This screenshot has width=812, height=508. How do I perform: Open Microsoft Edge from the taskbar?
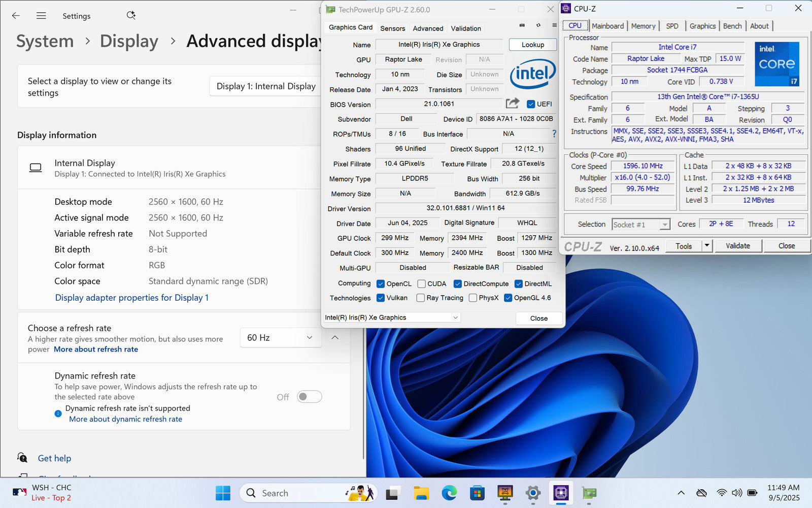coord(449,493)
